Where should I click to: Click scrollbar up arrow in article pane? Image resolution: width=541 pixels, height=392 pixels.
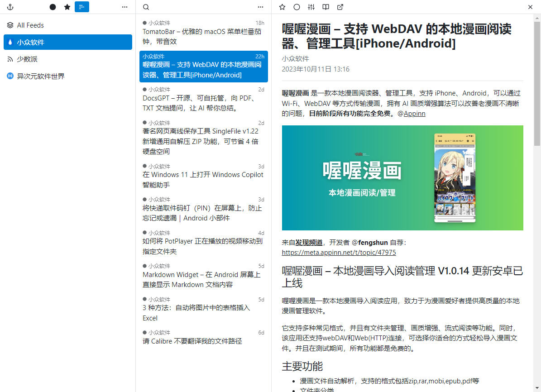537,17
